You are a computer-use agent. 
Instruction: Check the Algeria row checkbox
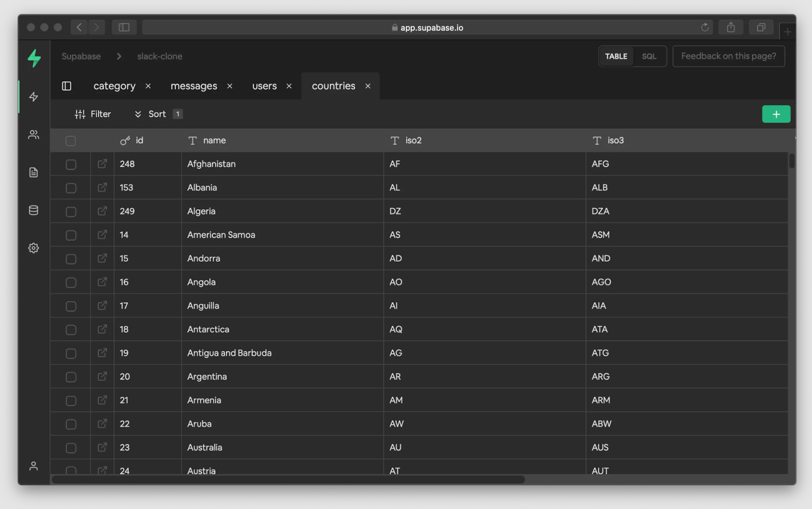click(71, 212)
